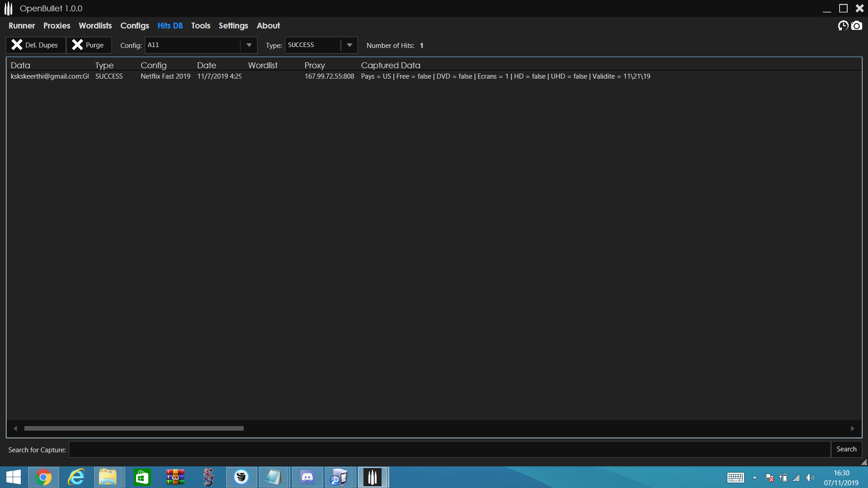Click the volume speaker tray icon
Screen dimensions: 868x488
click(810, 478)
